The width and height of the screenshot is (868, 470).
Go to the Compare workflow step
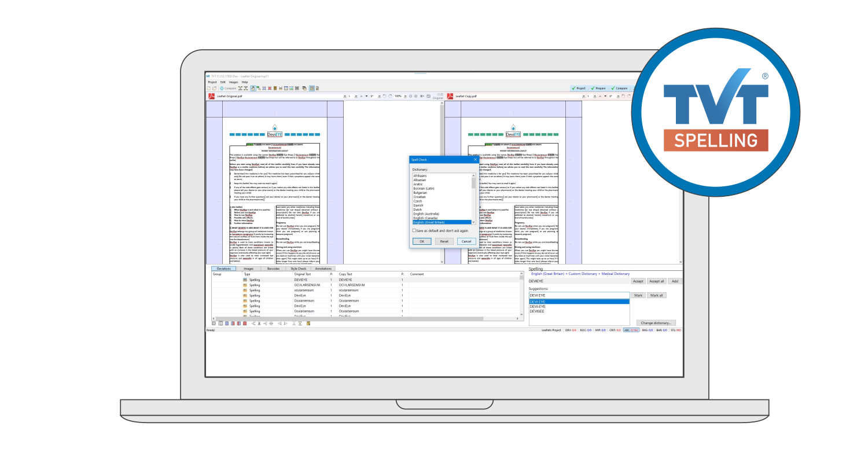[619, 88]
